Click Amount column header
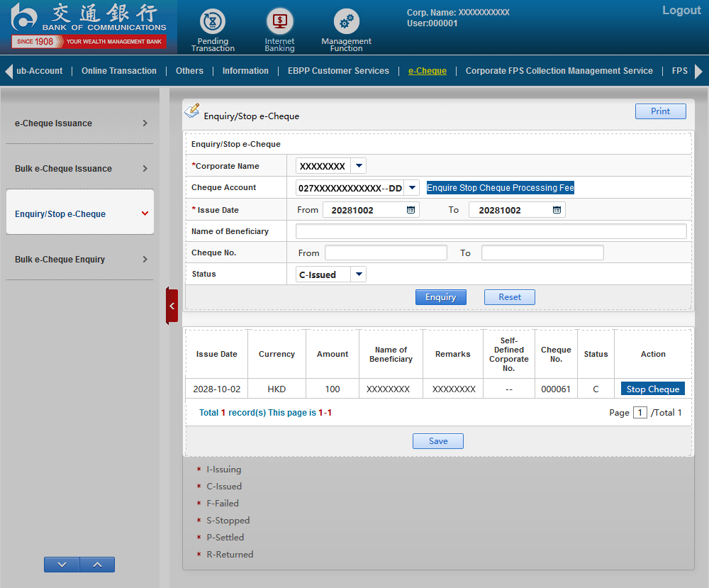Image resolution: width=709 pixels, height=588 pixels. point(333,354)
